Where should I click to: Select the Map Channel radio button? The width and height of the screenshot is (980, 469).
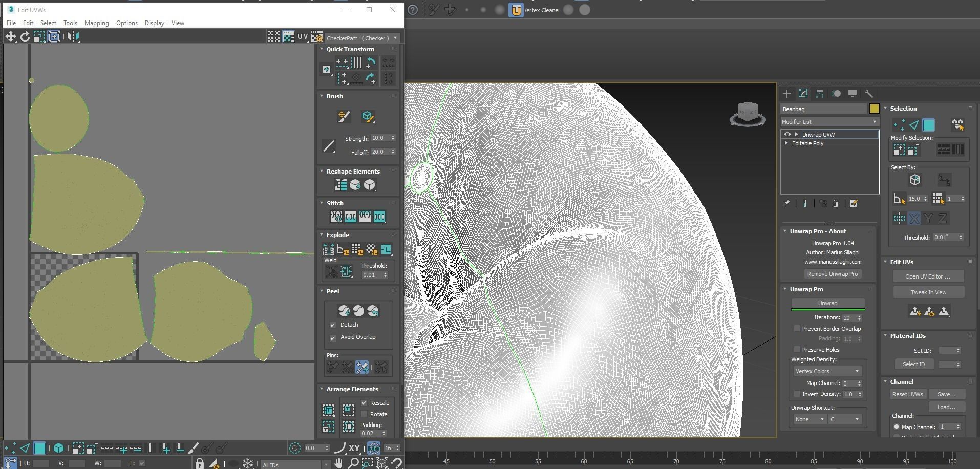click(897, 427)
